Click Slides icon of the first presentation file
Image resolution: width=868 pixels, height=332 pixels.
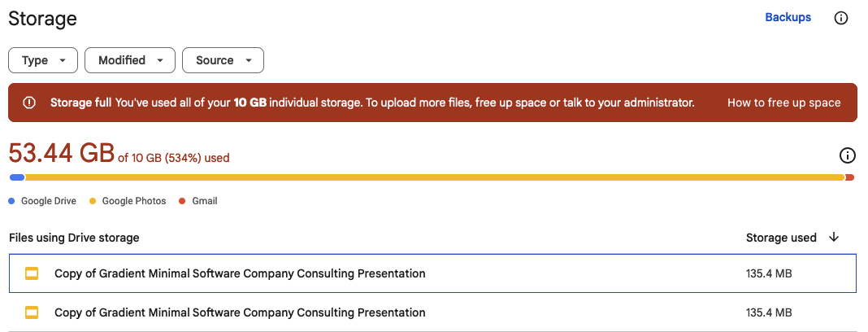[32, 273]
